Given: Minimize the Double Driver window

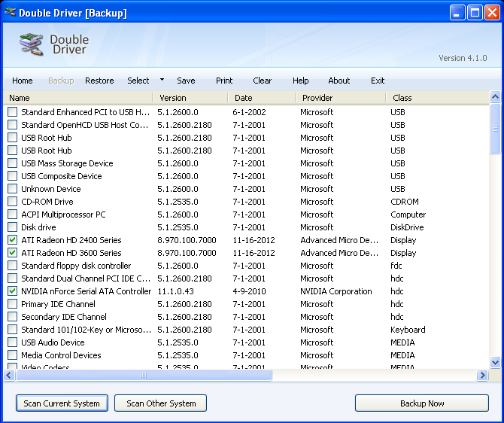Looking at the screenshot, I should pyautogui.click(x=457, y=13).
